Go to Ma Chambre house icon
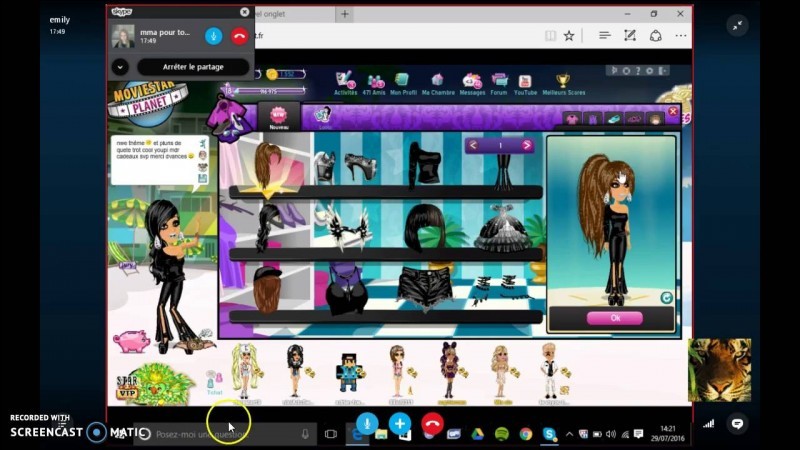 (438, 83)
